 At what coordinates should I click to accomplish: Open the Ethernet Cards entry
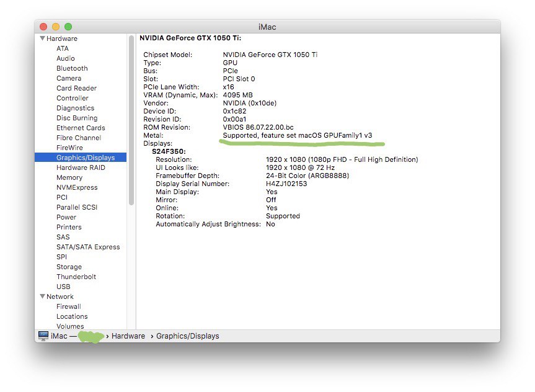81,128
